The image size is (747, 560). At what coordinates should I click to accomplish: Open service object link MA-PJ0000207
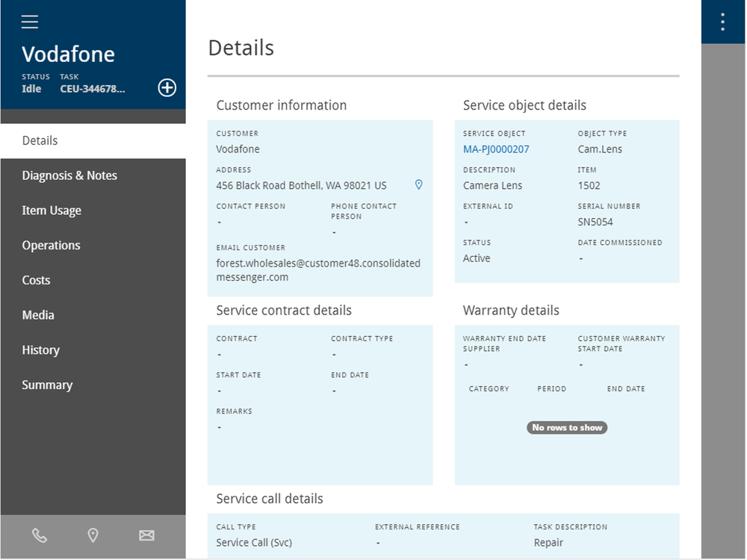pos(496,149)
